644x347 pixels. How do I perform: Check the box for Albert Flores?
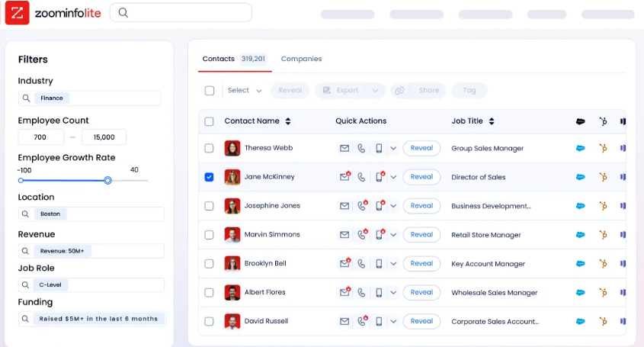click(209, 292)
